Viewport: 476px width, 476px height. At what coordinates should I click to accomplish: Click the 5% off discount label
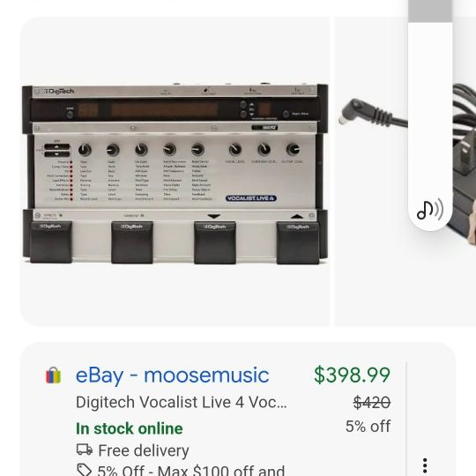point(368,427)
